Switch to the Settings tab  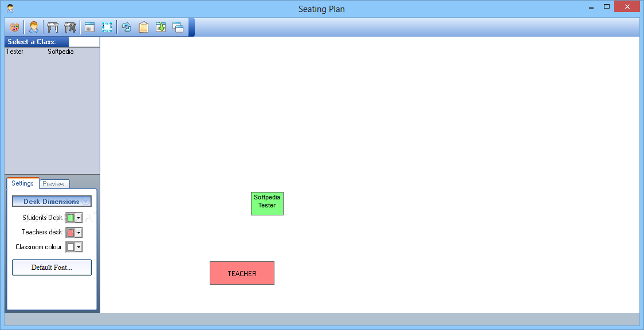coord(22,183)
